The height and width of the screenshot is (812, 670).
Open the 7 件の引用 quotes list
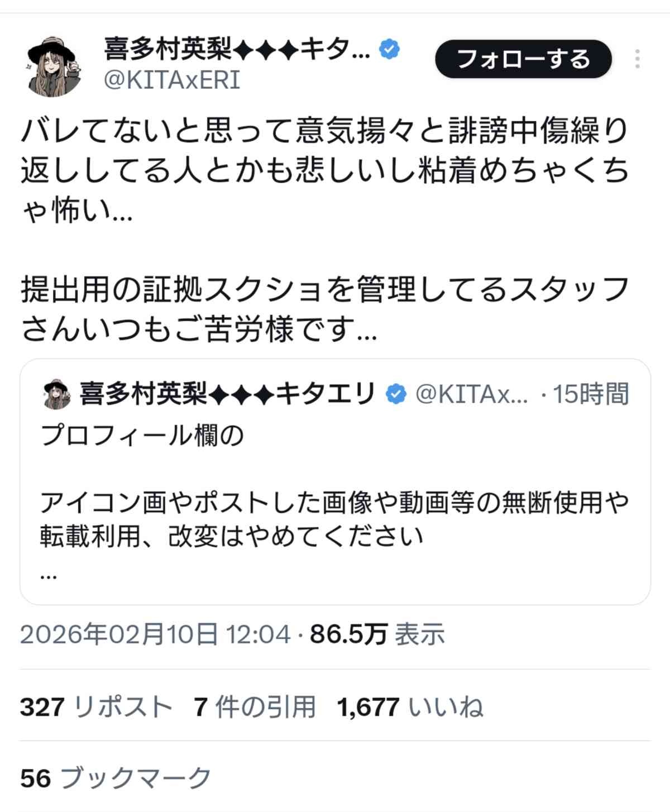pos(255,707)
